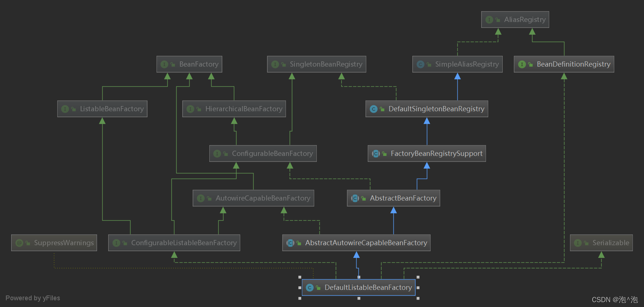This screenshot has height=307, width=644.
Task: Click the public lock icon on BeanFactory
Action: pyautogui.click(x=173, y=64)
